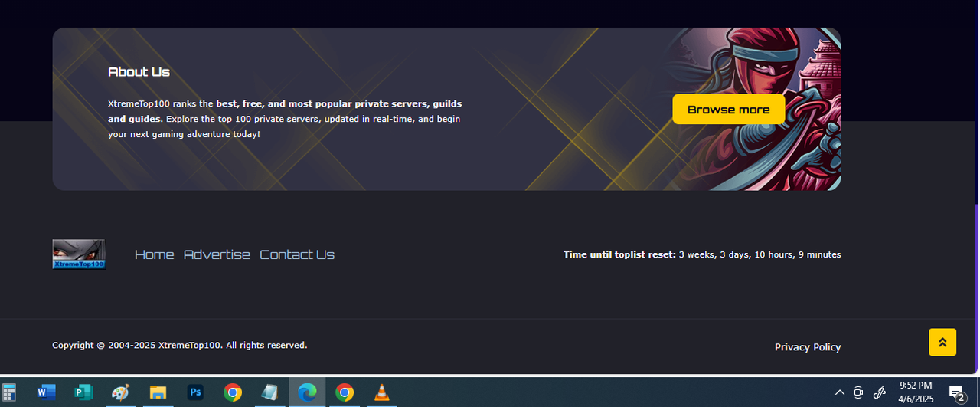Open Paint from the taskbar
The height and width of the screenshot is (407, 980).
(120, 392)
